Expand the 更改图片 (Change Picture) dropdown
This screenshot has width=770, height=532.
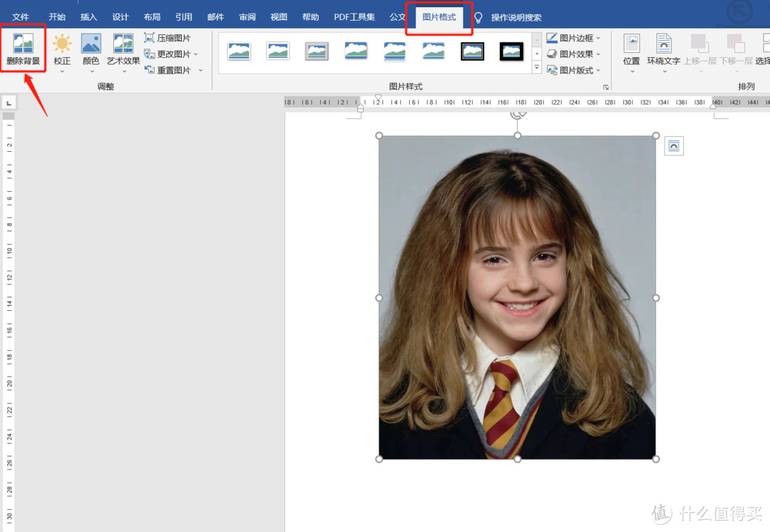tap(171, 54)
